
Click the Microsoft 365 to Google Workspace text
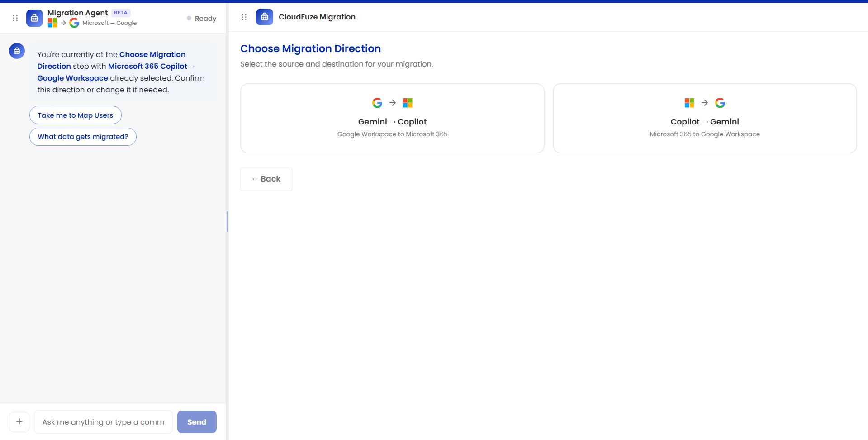coord(705,134)
